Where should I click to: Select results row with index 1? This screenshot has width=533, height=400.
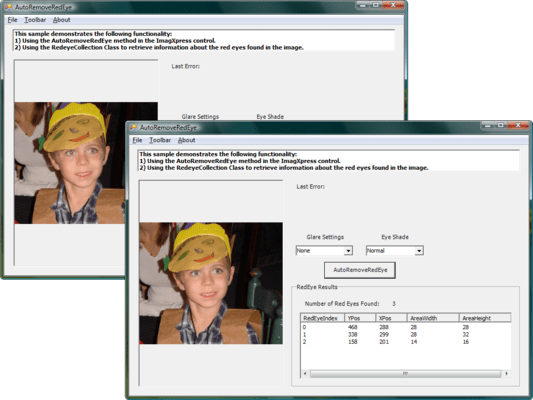click(x=406, y=334)
